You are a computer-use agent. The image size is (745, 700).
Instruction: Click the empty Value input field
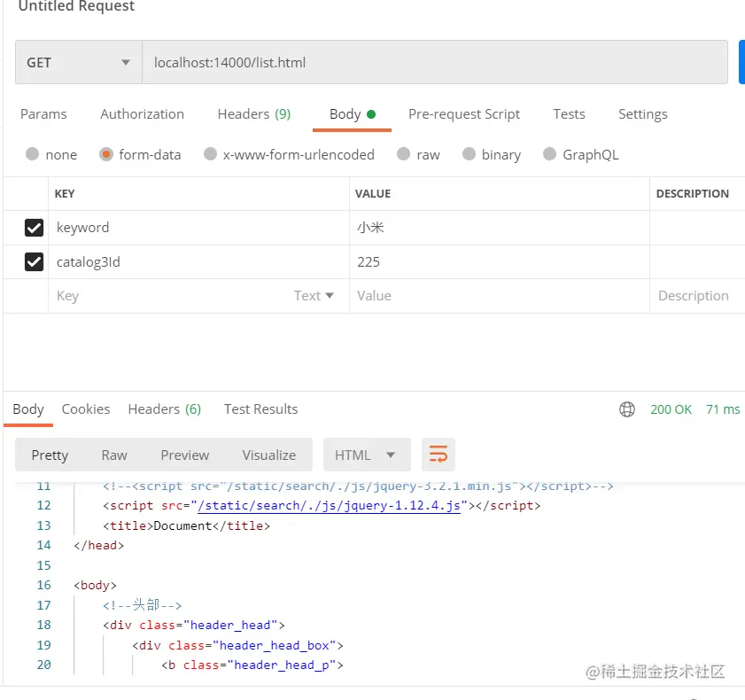pyautogui.click(x=500, y=296)
